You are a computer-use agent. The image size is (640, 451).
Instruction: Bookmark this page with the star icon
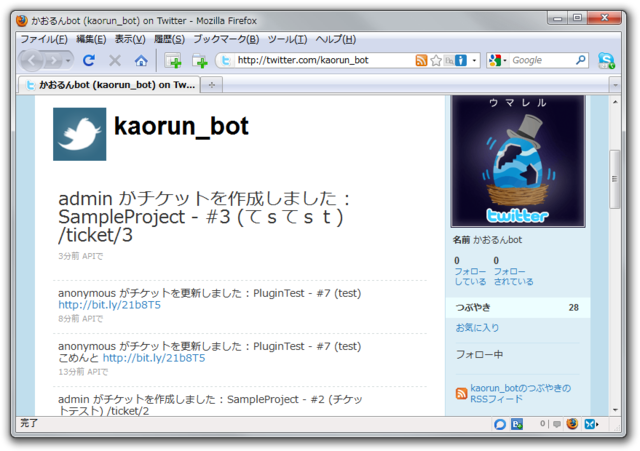[436, 60]
